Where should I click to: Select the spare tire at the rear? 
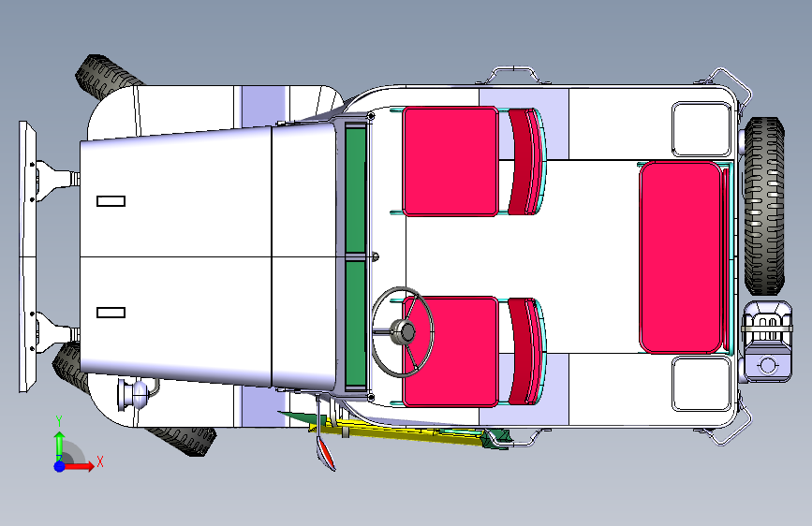point(764,206)
